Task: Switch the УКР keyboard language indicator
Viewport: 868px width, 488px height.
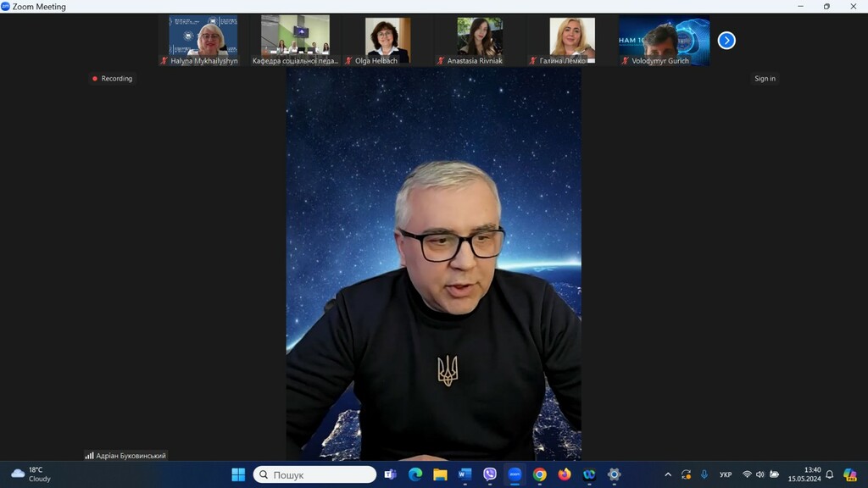Action: (726, 474)
